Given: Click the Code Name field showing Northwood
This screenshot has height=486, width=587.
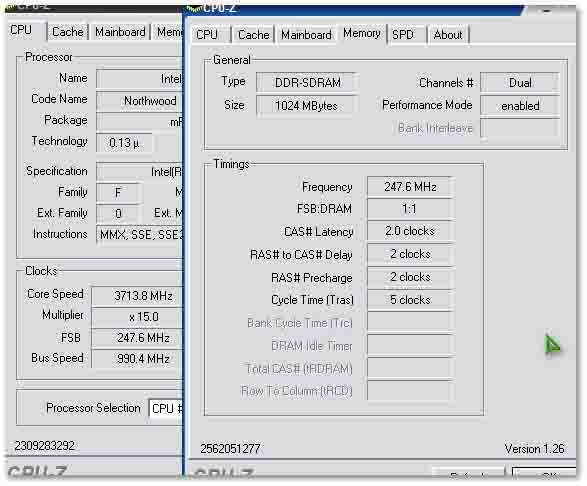Looking at the screenshot, I should click(139, 101).
